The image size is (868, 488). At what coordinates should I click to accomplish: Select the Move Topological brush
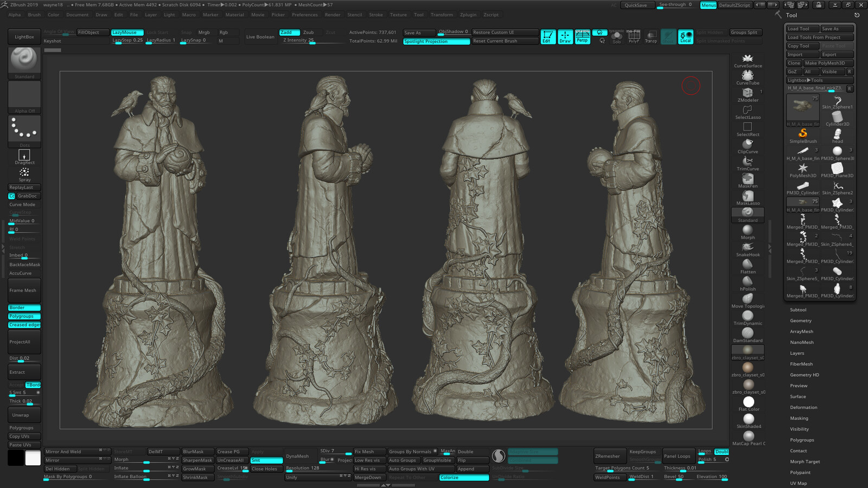(x=748, y=301)
